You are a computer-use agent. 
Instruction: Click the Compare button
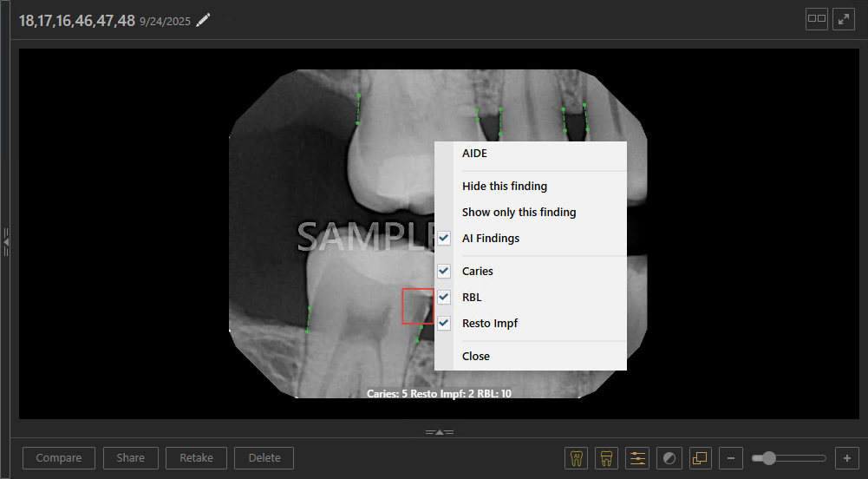pos(59,458)
